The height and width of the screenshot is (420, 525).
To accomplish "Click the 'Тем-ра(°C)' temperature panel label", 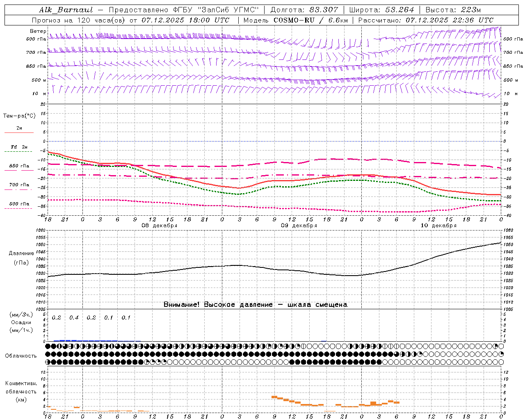I will (19, 116).
